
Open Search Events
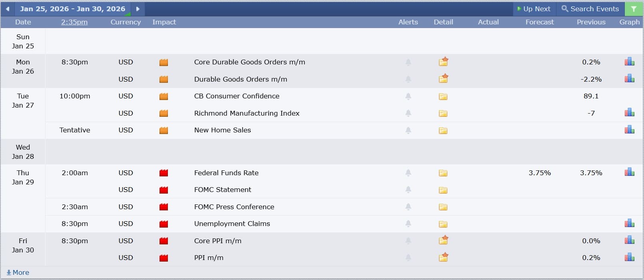tap(590, 9)
